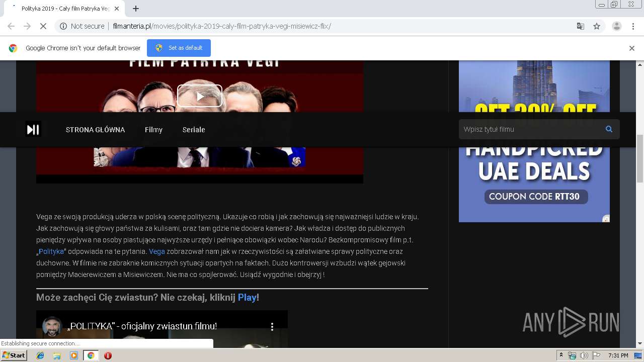Open the media player taskbar icon
This screenshot has height=362, width=644.
pos(74,355)
